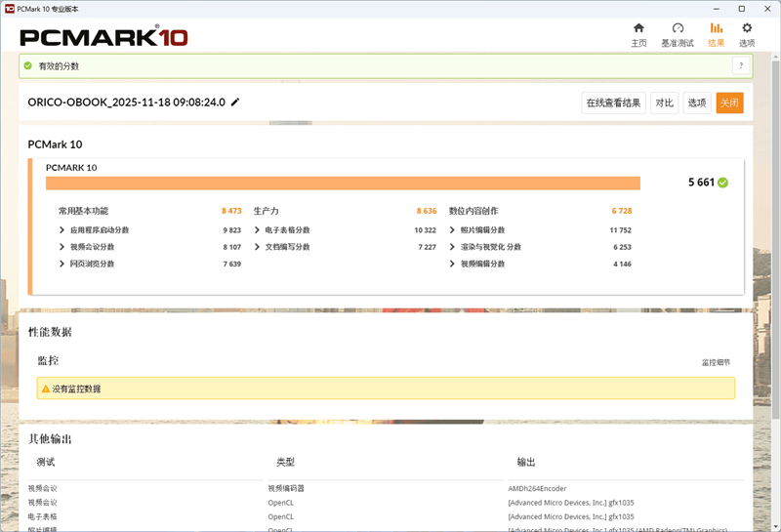Click the 选项 button beside 对比
This screenshot has height=532, width=781.
(x=696, y=102)
